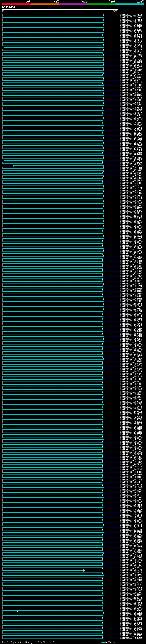Select hit label UniRef100_C1FFH4

(131, 168)
